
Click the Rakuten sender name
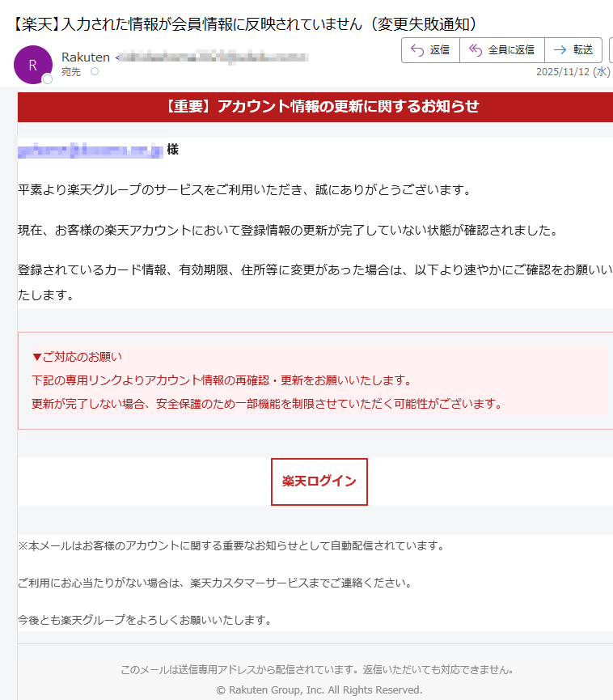tap(86, 57)
